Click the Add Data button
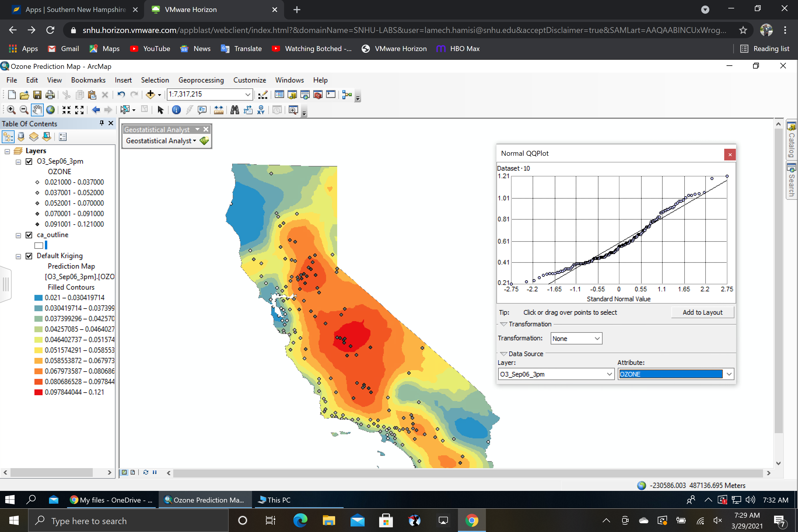The image size is (798, 532). (x=150, y=95)
